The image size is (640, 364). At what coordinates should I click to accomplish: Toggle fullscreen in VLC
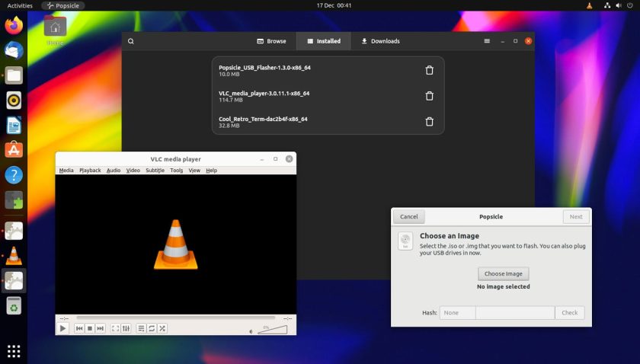pyautogui.click(x=116, y=328)
